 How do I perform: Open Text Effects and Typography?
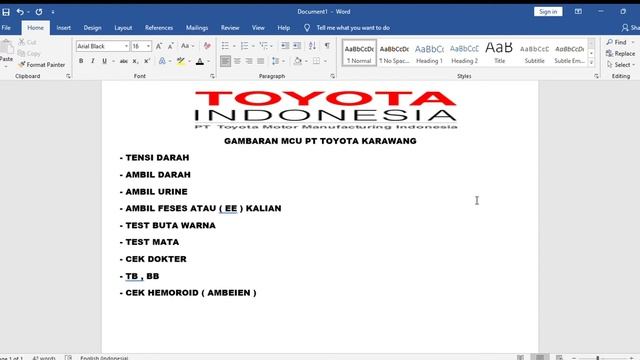(x=162, y=61)
